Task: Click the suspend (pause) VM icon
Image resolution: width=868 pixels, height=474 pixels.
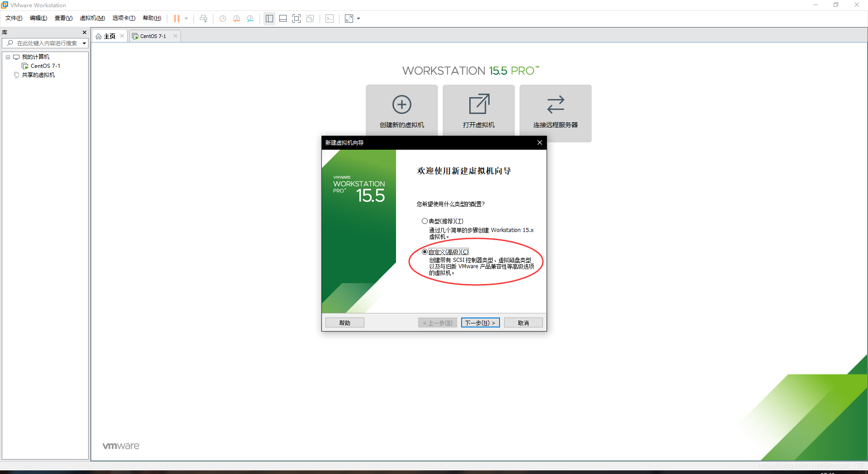Action: (177, 19)
